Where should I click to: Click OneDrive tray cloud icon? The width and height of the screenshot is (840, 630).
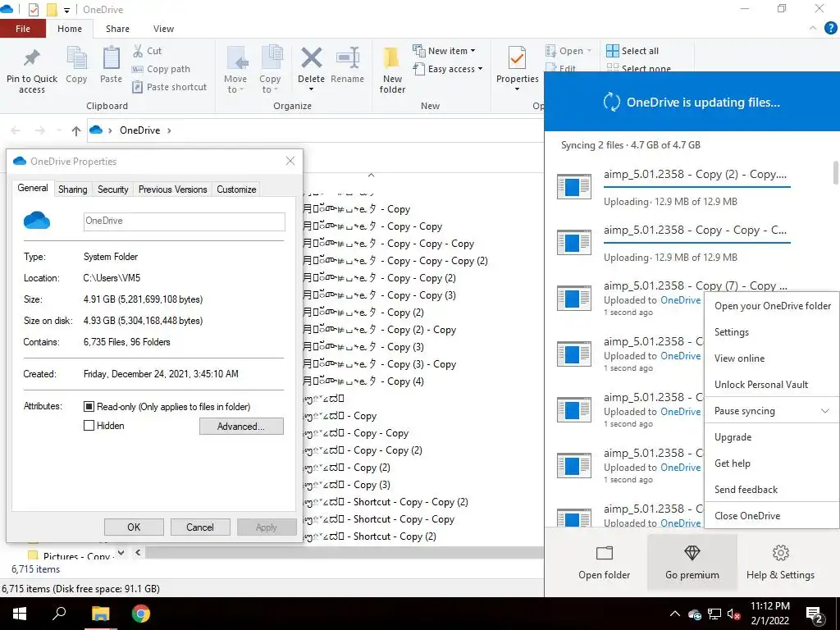click(695, 614)
